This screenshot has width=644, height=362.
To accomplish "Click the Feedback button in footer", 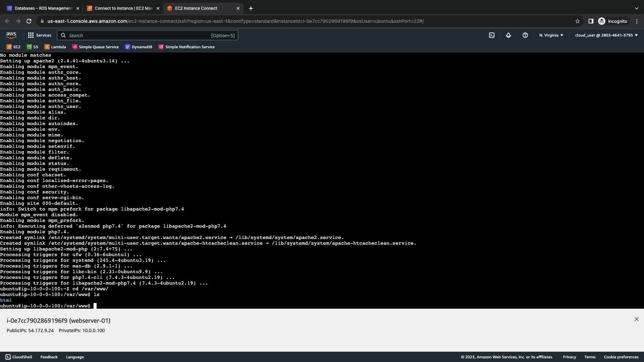I will (49, 357).
